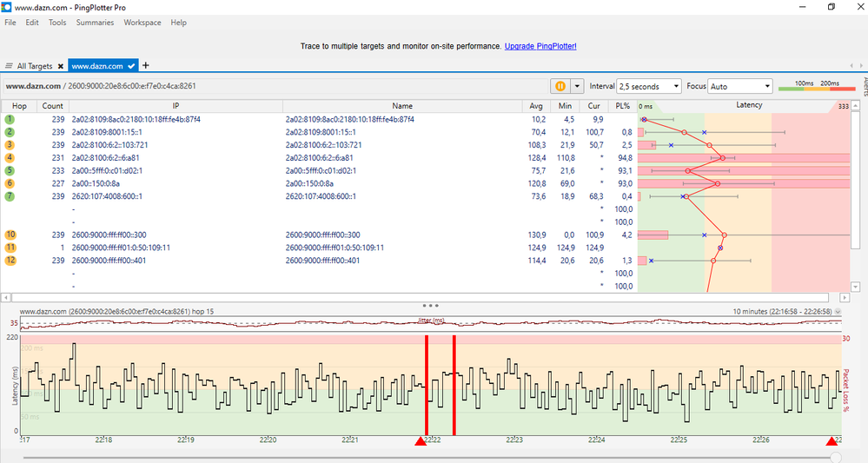Open the File menu
868x463 pixels.
(x=10, y=23)
